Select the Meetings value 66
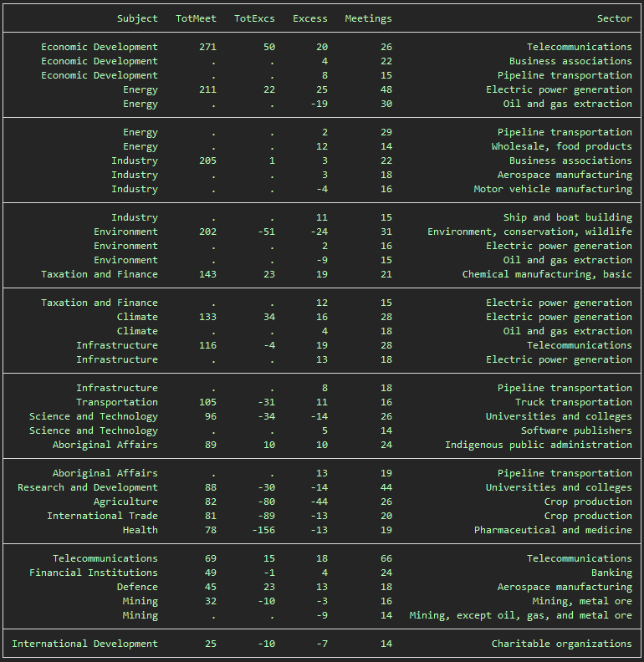The image size is (644, 662). 386,558
